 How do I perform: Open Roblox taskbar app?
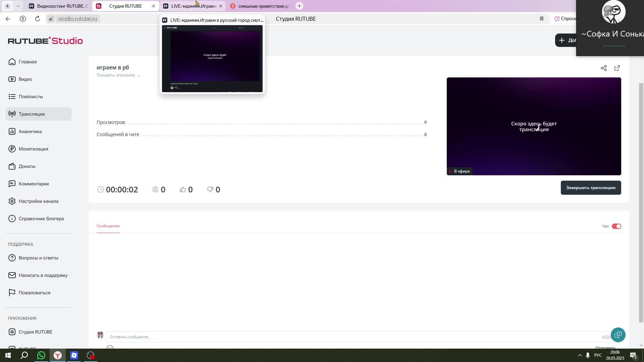click(74, 355)
